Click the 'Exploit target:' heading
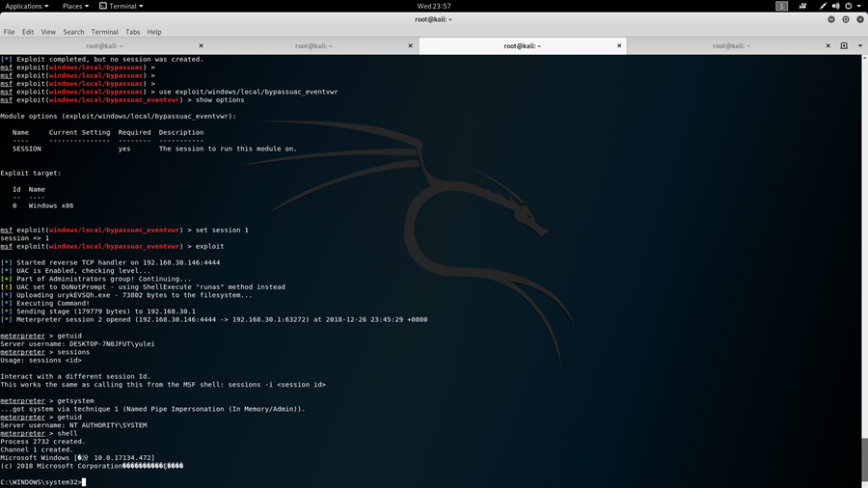The image size is (868, 488). [31, 174]
